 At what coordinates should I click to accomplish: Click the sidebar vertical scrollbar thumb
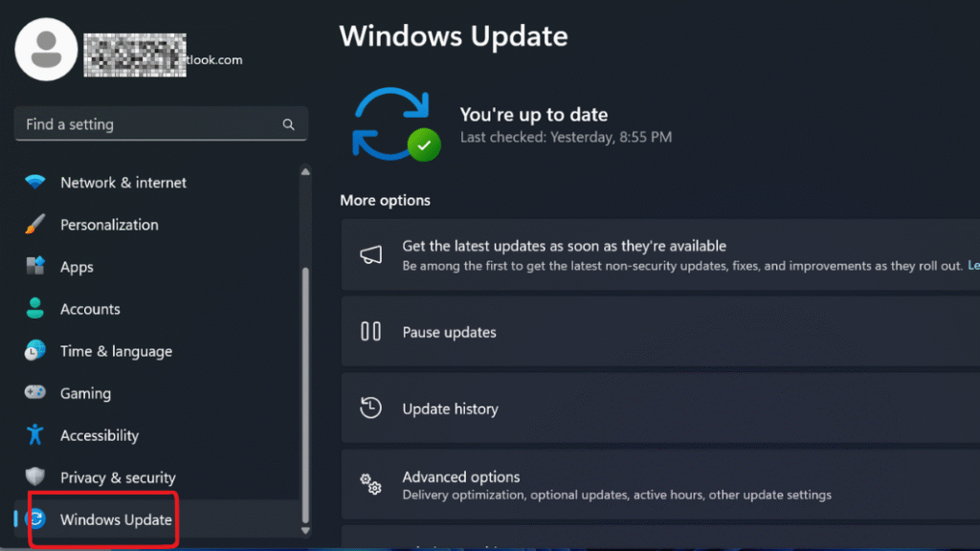coord(305,395)
